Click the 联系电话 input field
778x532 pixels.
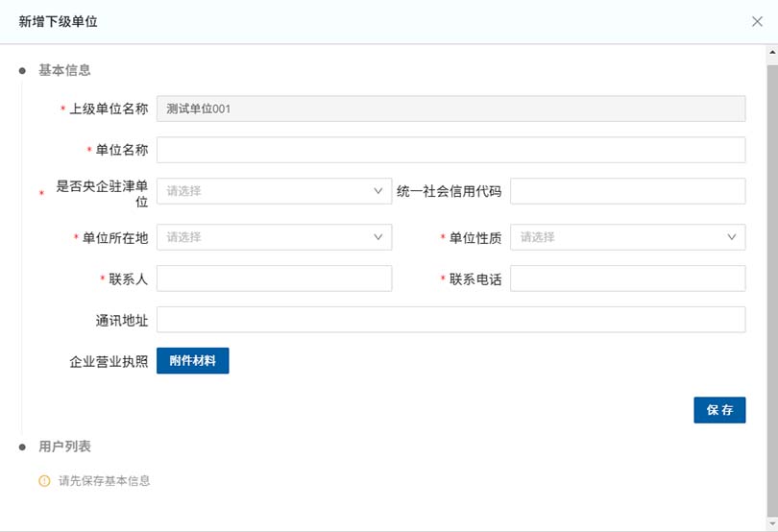click(627, 278)
